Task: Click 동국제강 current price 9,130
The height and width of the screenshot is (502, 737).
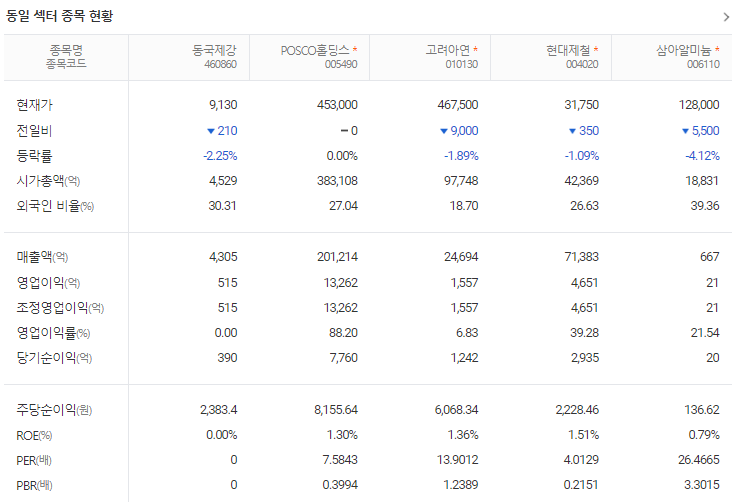Action: pyautogui.click(x=223, y=105)
